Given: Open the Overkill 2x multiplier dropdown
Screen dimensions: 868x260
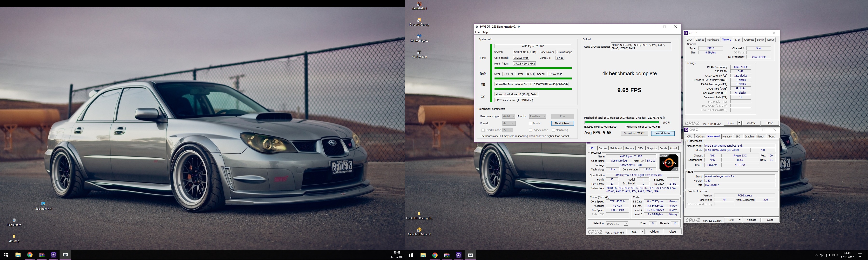Looking at the screenshot, I should (508, 130).
